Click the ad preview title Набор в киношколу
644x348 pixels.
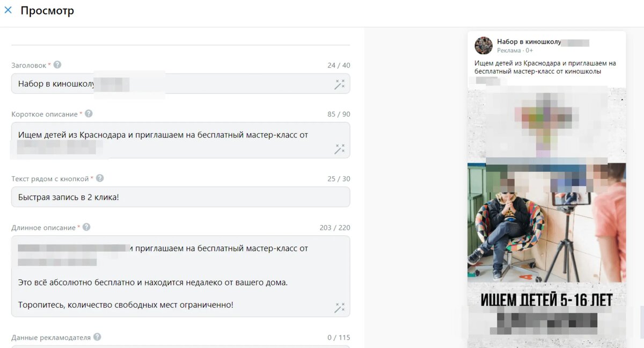pos(529,41)
